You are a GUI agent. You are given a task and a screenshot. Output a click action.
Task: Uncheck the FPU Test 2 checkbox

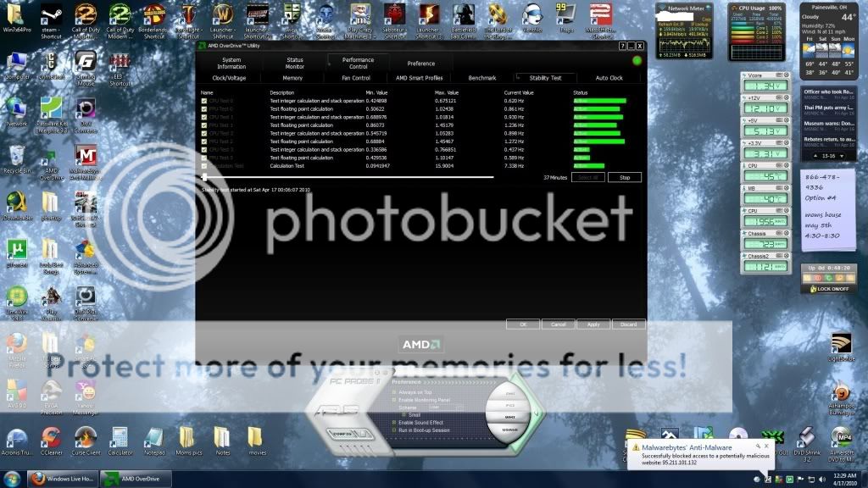point(204,141)
